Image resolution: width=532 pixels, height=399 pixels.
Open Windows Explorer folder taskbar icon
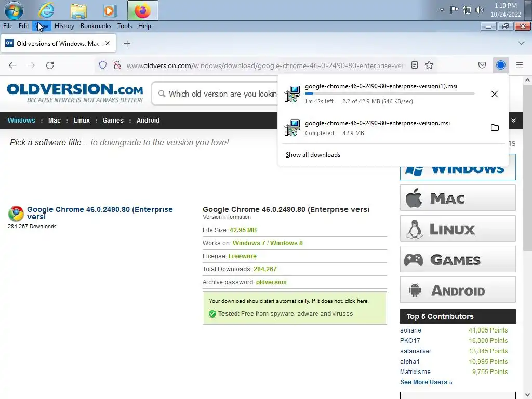coord(78,10)
